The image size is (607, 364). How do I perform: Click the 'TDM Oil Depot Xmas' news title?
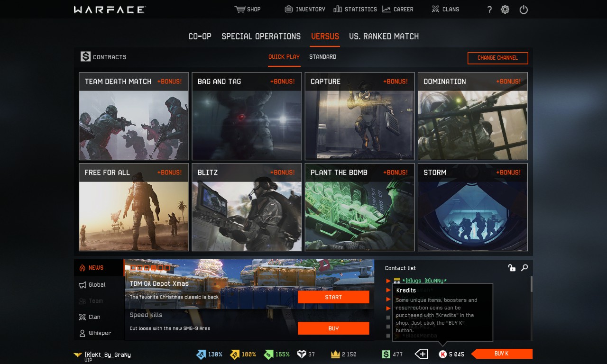click(x=159, y=283)
